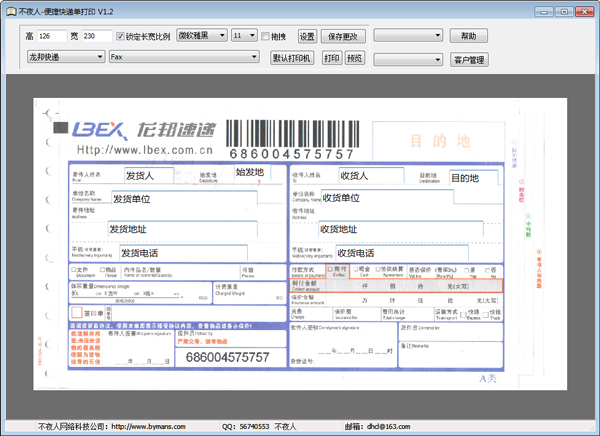The image size is (600, 436).
Task: Select the 发货电话 field box
Action: pyautogui.click(x=183, y=253)
